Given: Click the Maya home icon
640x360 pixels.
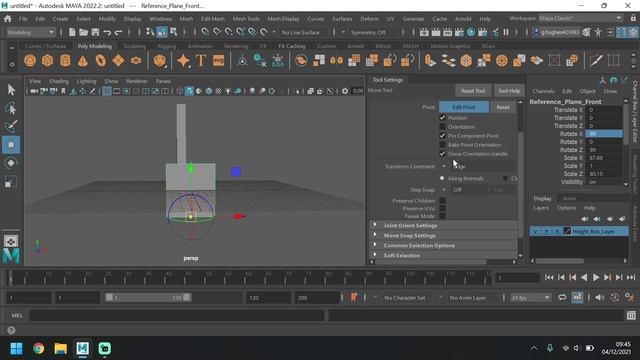Looking at the screenshot, I should pyautogui.click(x=8, y=19).
